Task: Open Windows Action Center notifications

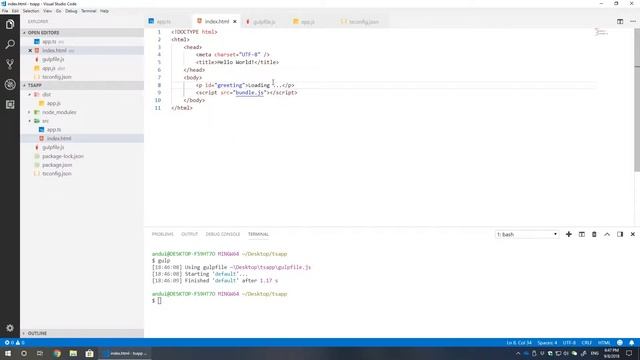Action: point(629,353)
